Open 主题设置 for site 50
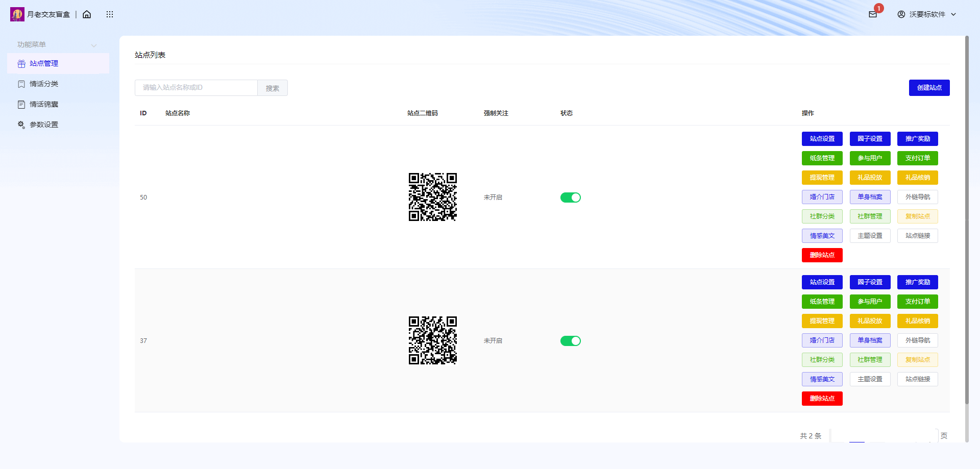This screenshot has width=980, height=469. tap(870, 236)
